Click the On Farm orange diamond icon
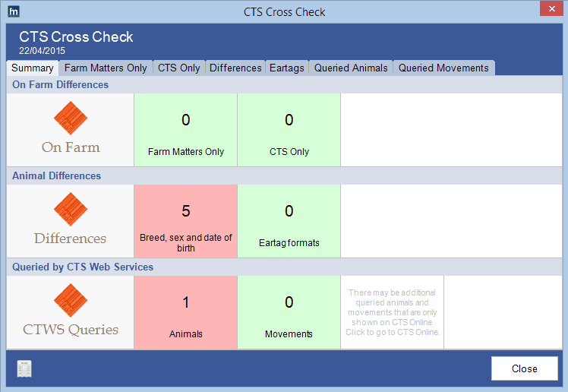 pos(71,119)
